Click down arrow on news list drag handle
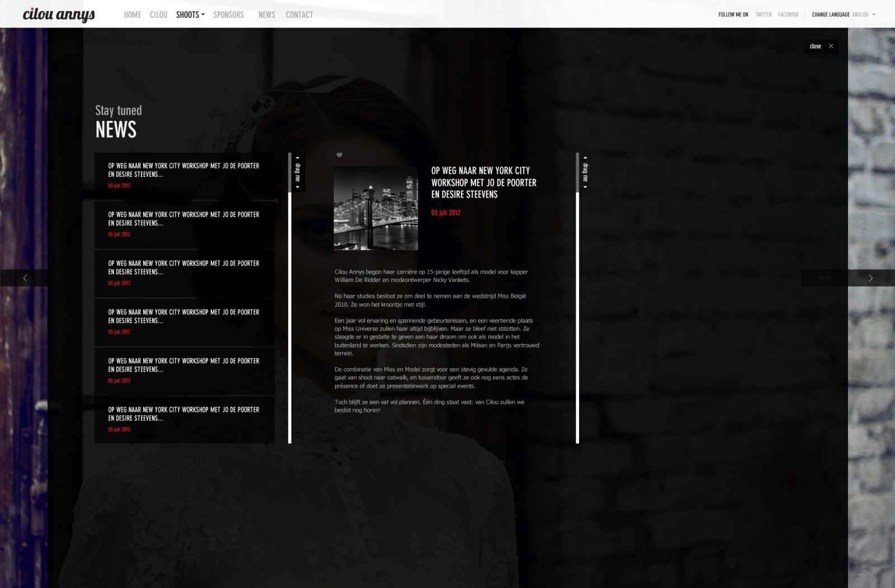Viewport: 895px width, 588px height. tap(298, 187)
